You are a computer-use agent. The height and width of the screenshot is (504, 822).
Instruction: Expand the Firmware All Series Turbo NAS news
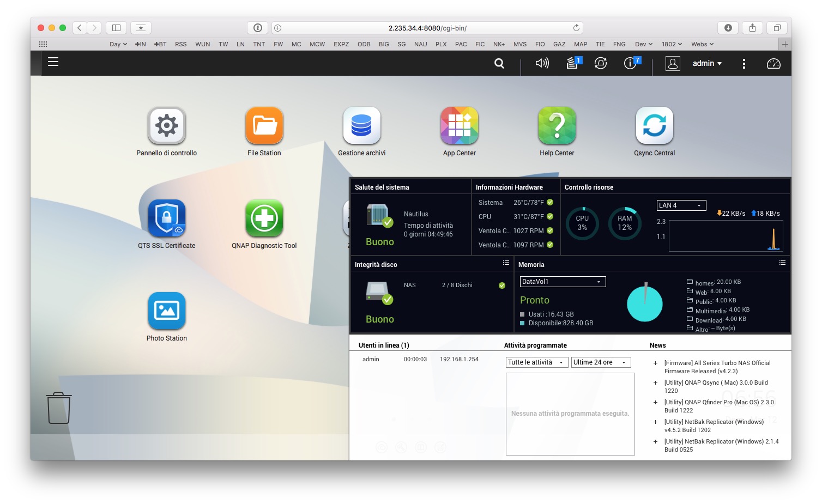click(655, 363)
